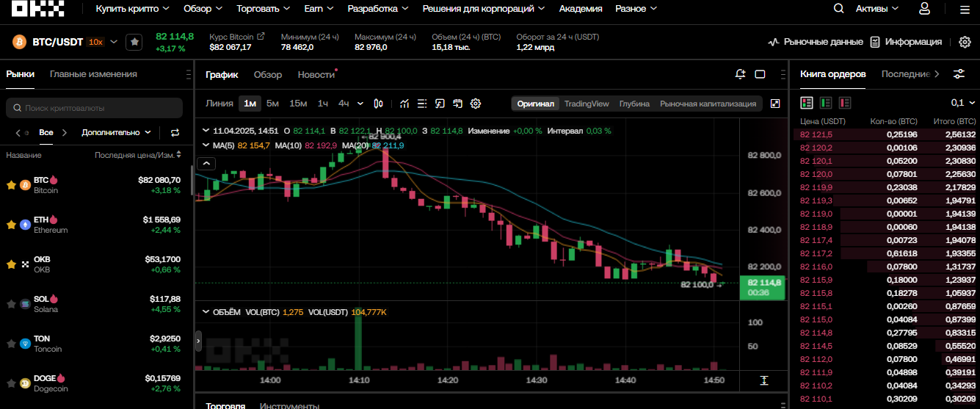Expand the Дополнительно filter dropdown
The width and height of the screenshot is (980, 409).
(117, 133)
